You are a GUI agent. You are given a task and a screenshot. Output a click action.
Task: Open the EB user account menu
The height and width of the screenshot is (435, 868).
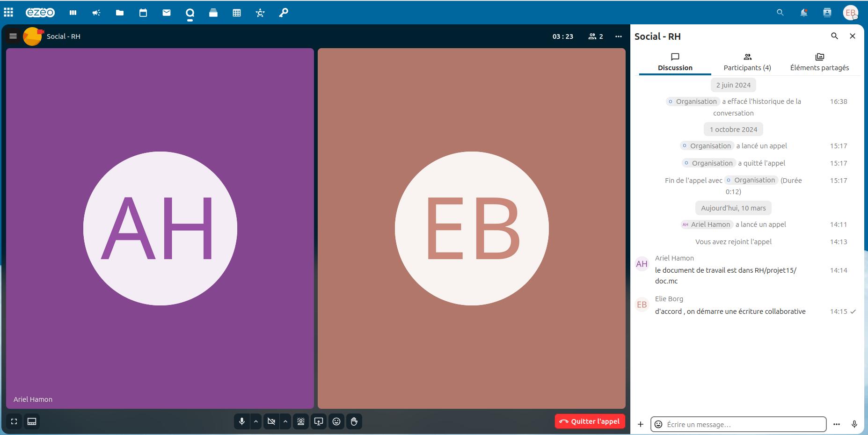850,13
